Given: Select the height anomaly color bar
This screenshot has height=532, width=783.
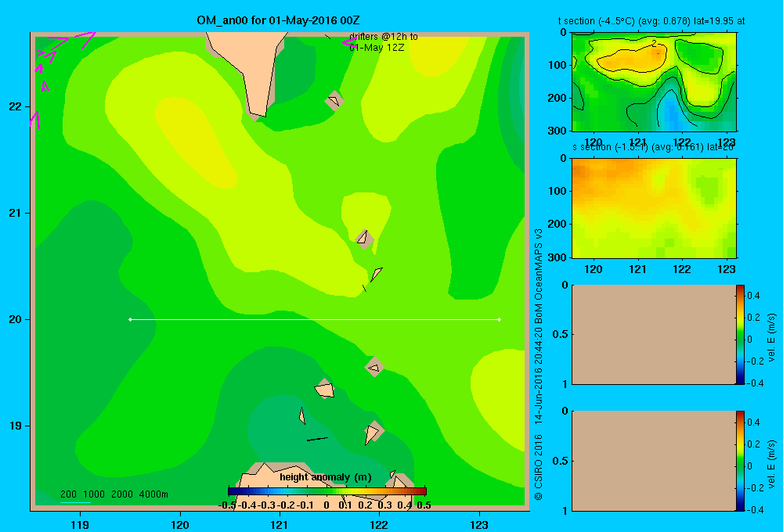Looking at the screenshot, I should [327, 491].
